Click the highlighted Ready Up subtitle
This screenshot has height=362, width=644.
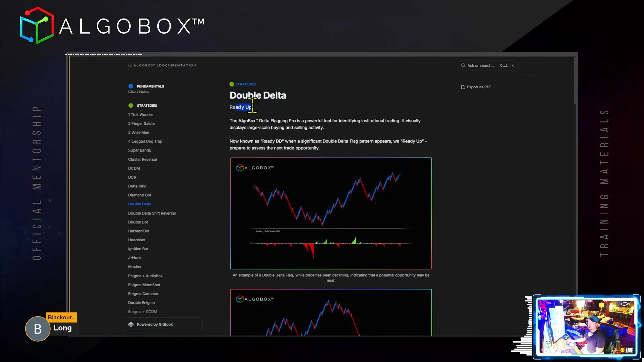click(x=240, y=107)
